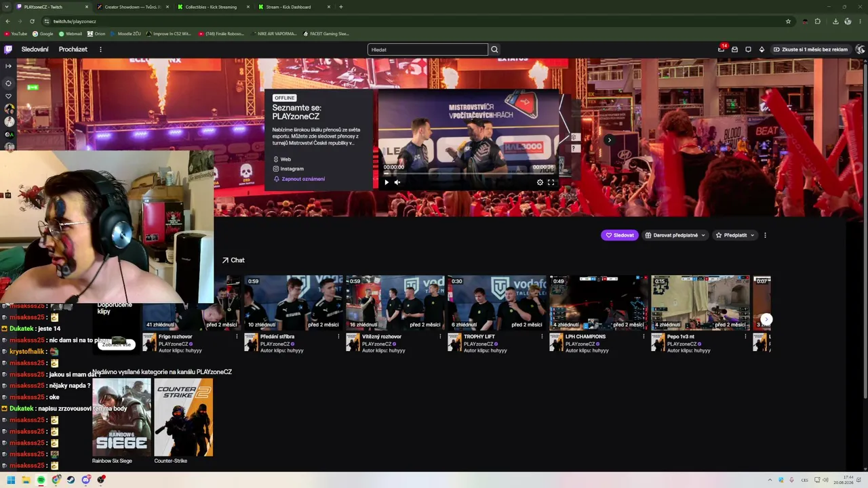Open Chrome downloads icon
Screen dimensions: 868x488
coord(835,21)
